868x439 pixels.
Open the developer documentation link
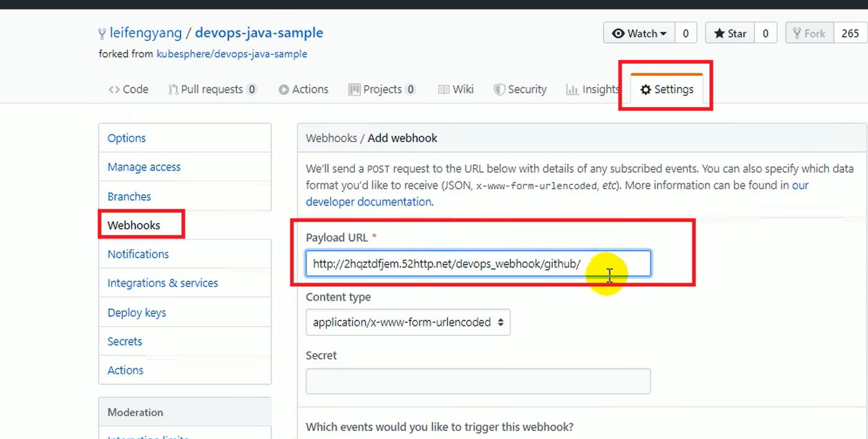[x=369, y=202]
